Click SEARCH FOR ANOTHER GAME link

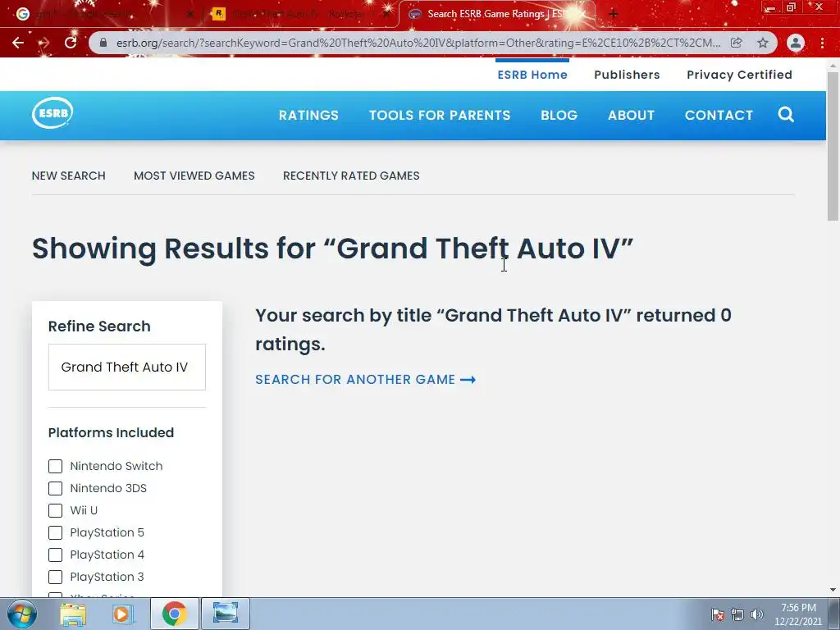click(365, 380)
